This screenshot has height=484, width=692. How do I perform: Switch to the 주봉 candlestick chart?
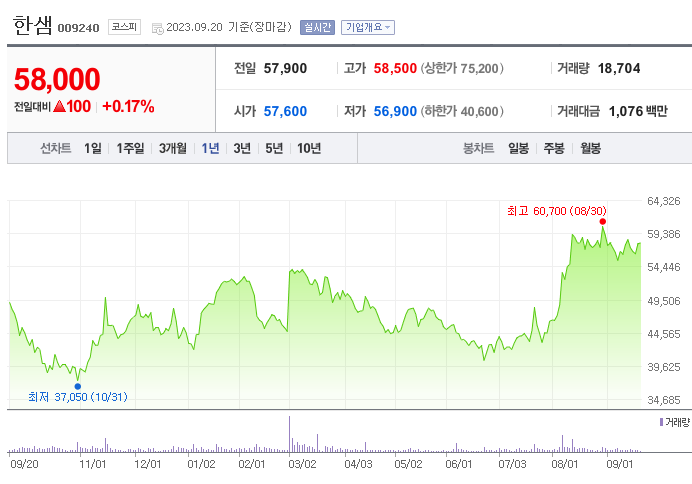(554, 148)
